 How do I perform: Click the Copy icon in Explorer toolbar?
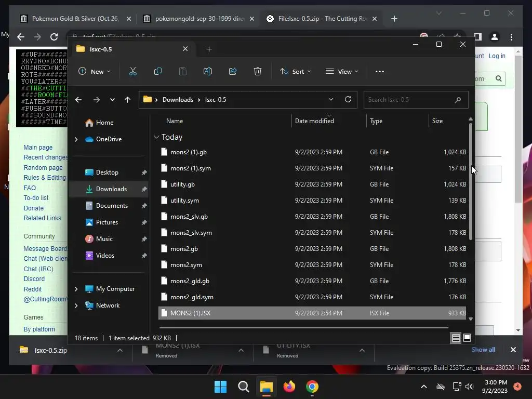[158, 71]
